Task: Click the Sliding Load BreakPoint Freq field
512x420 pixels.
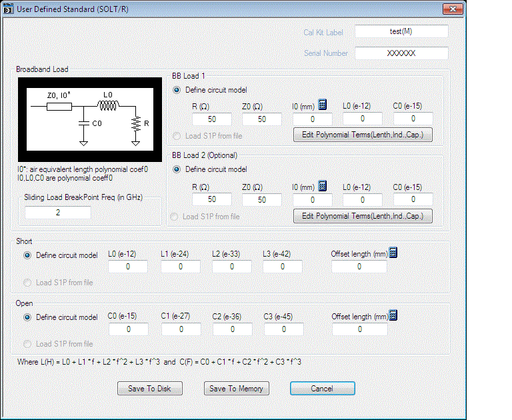Action: pos(58,213)
